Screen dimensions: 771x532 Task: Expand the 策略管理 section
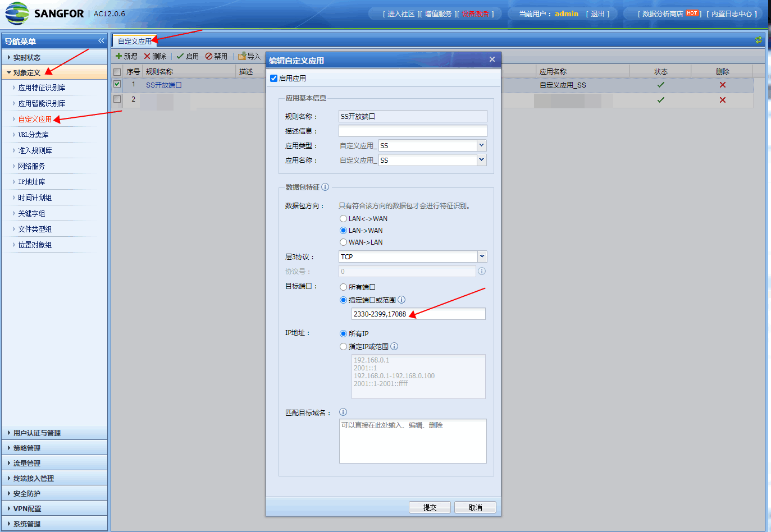54,448
